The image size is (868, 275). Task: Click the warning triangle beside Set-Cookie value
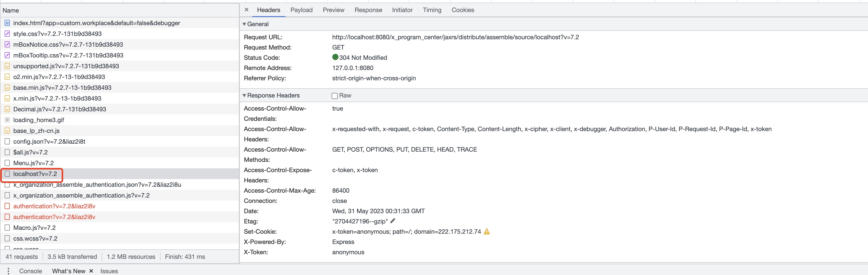tap(487, 232)
